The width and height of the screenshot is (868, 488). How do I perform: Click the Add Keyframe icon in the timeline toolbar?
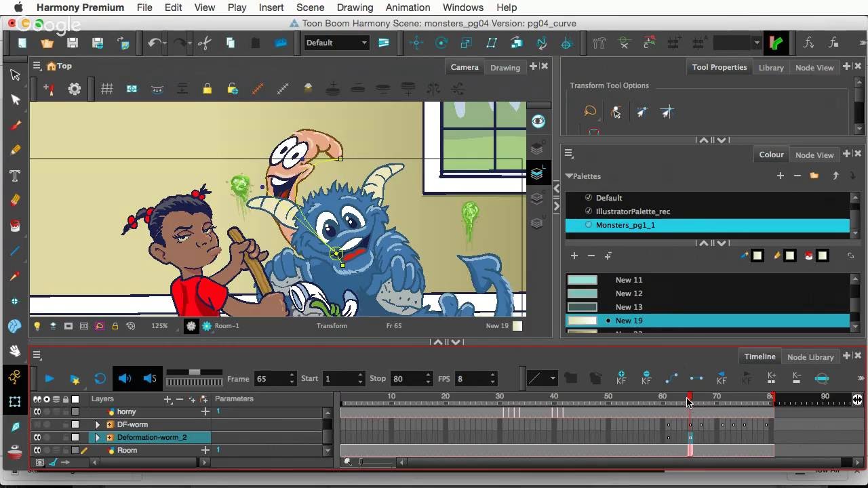pos(621,378)
